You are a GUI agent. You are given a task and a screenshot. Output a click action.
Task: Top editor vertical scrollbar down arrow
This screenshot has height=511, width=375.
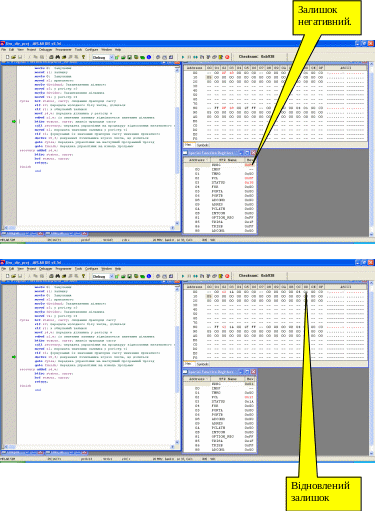pyautogui.click(x=177, y=223)
